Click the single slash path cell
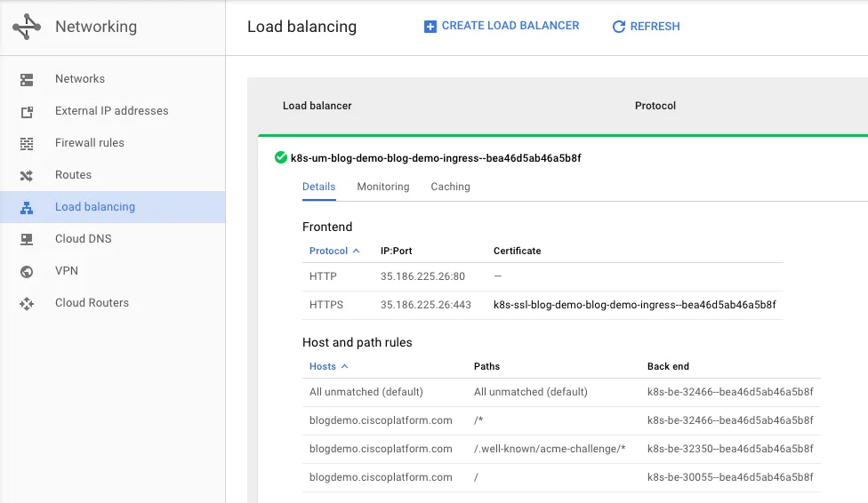The height and width of the screenshot is (503, 868). click(x=476, y=477)
